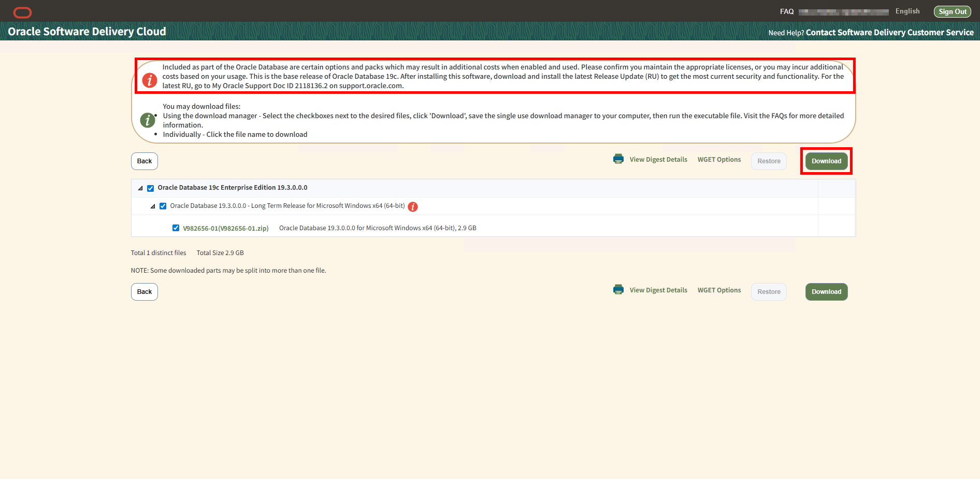This screenshot has width=980, height=479.
Task: Download the V982656-01.zip file by its name
Action: click(x=226, y=228)
